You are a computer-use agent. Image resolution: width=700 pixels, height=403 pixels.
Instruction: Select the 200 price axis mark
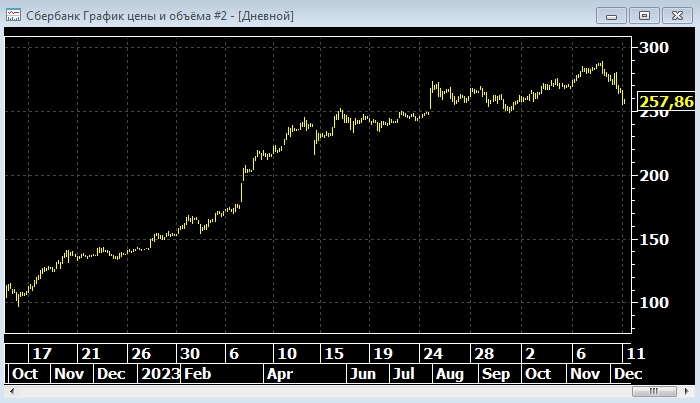click(x=654, y=175)
